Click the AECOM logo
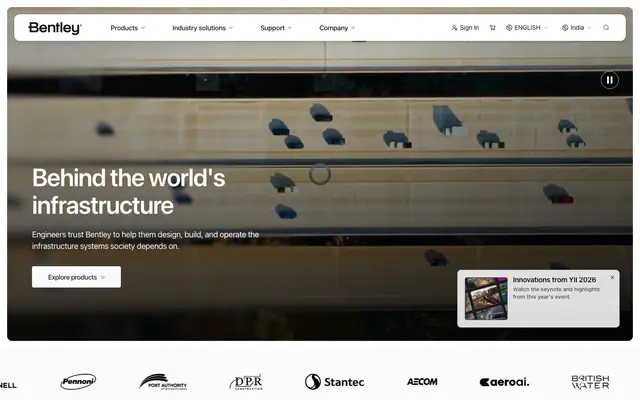The height and width of the screenshot is (400, 640). point(422,382)
